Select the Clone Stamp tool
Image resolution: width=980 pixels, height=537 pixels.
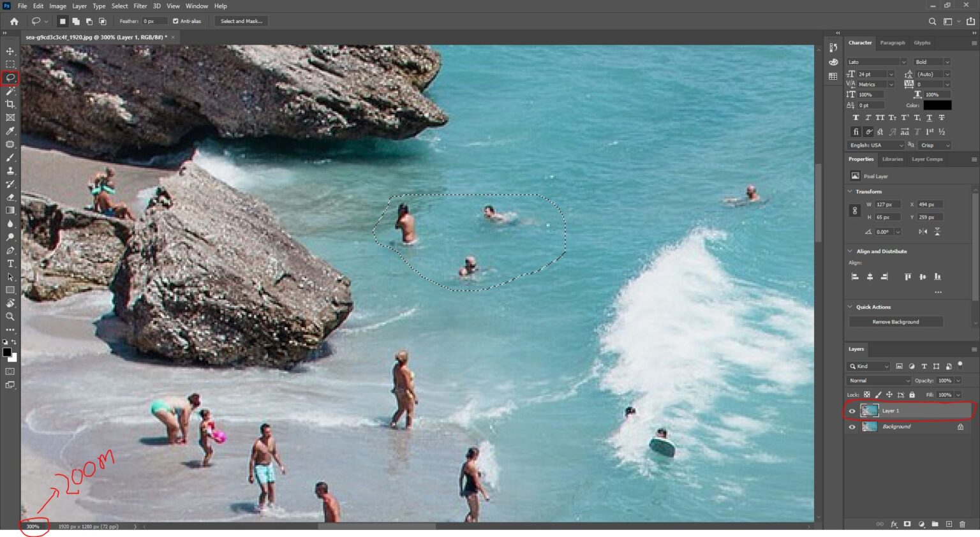[10, 171]
